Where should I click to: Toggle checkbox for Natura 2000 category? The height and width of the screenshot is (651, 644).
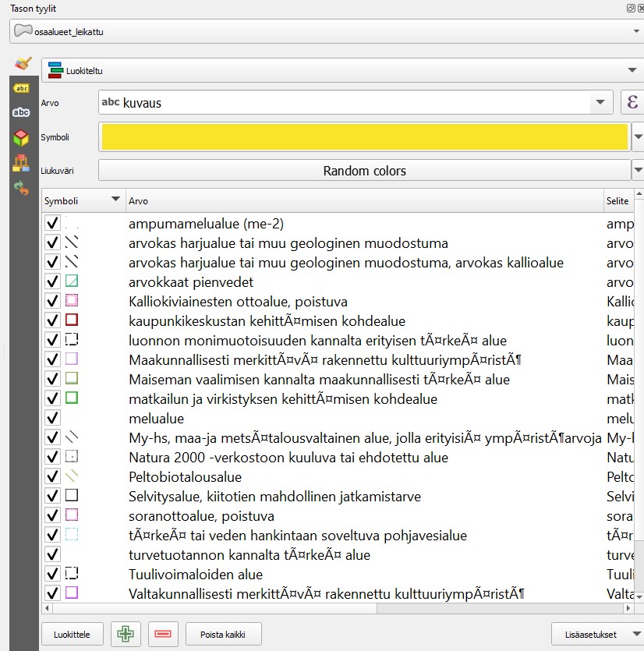pyautogui.click(x=52, y=457)
